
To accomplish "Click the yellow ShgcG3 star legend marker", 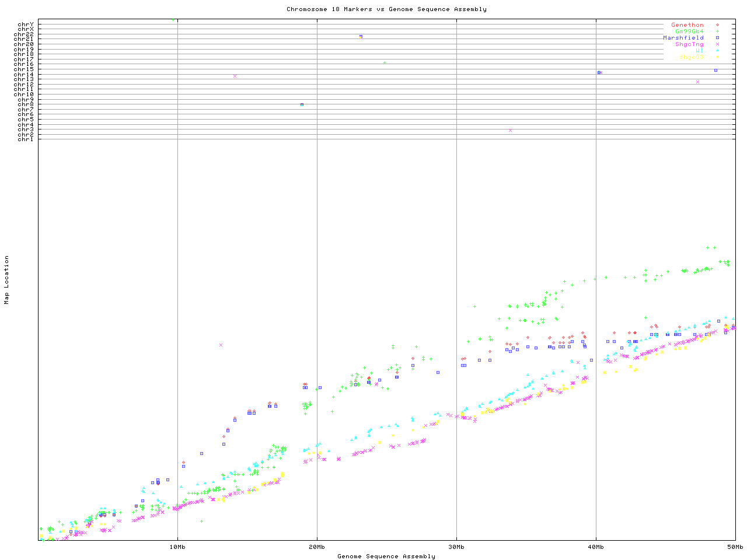I will [x=717, y=57].
